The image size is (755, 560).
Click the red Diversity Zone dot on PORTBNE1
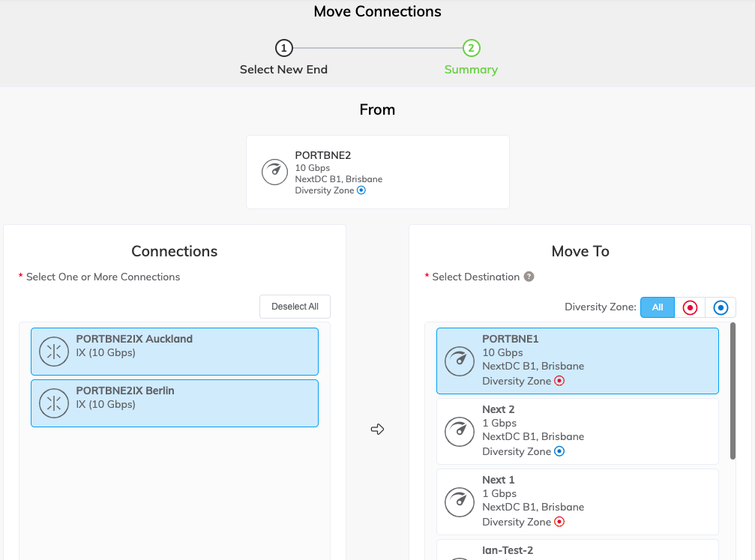point(559,381)
